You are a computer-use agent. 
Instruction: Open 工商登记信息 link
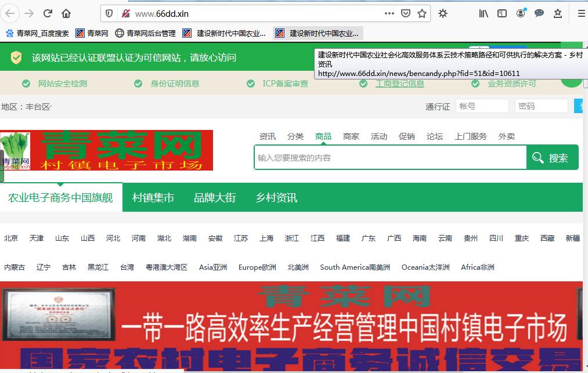pos(400,84)
